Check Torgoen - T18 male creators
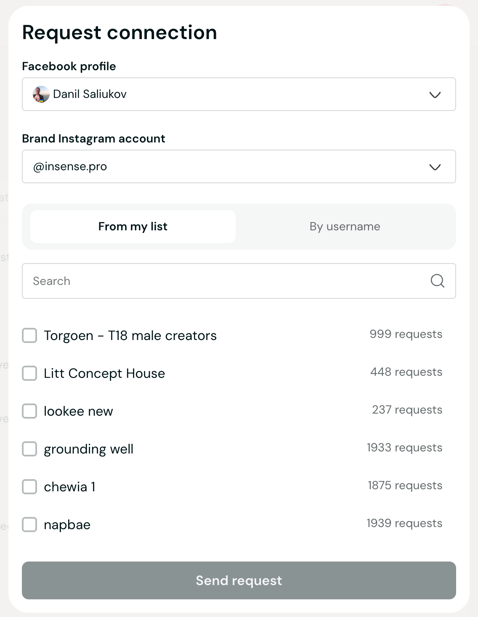Screen dimensions: 478x617 pyautogui.click(x=30, y=336)
